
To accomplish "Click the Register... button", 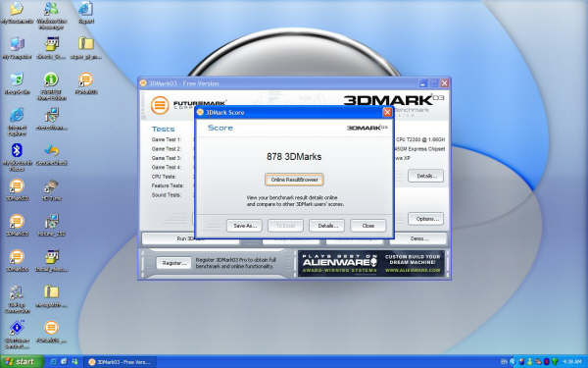I will [173, 263].
